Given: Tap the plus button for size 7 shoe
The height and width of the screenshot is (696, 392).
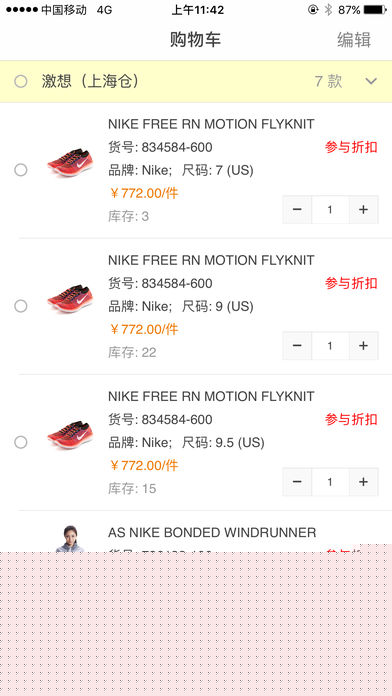Looking at the screenshot, I should pos(364,210).
